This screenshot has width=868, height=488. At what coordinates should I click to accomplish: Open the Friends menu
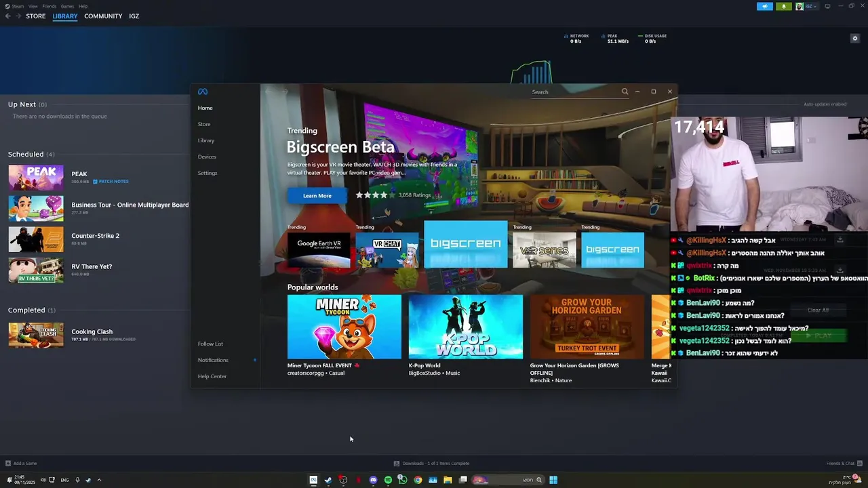[50, 6]
